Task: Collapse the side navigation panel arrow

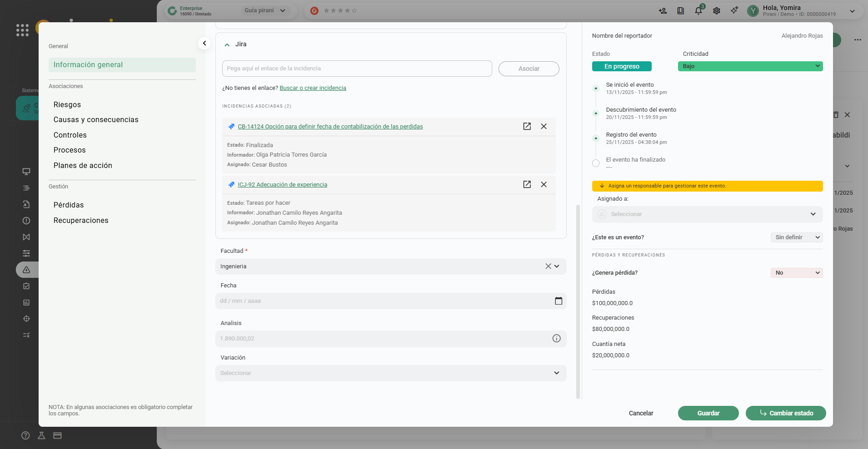Action: pos(205,43)
